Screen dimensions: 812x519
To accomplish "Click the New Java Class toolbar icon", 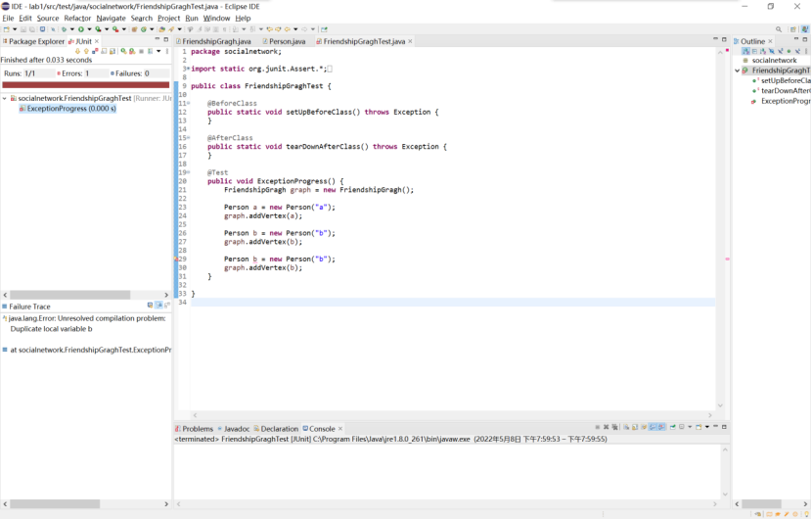I will click(x=144, y=29).
